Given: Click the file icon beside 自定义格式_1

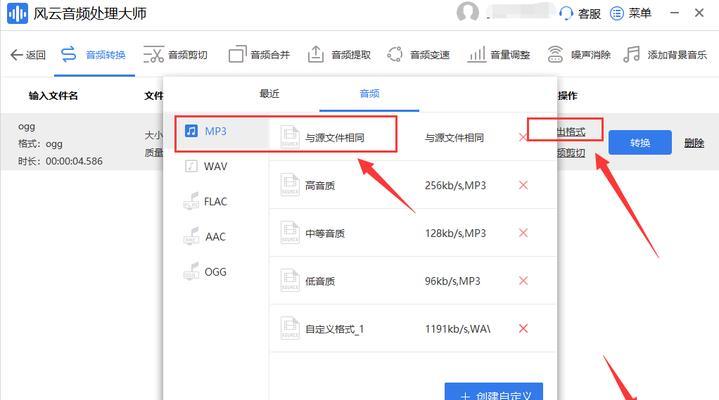Looking at the screenshot, I should click(290, 328).
